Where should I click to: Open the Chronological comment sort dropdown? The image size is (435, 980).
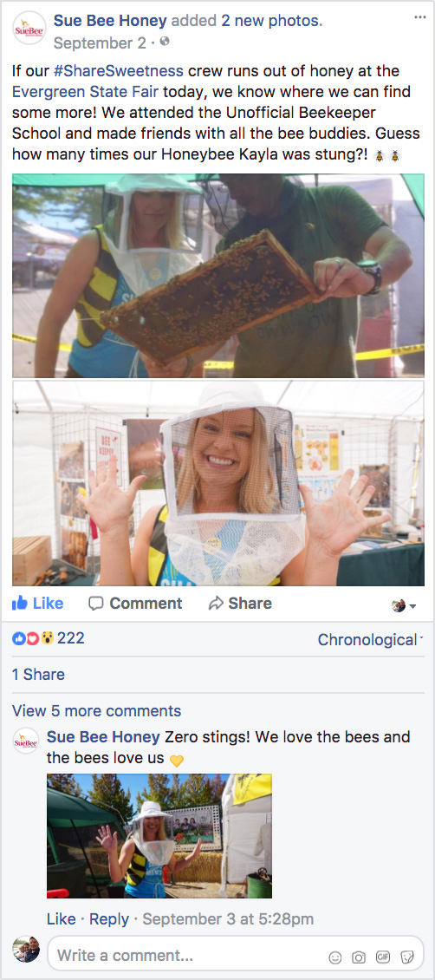(370, 639)
